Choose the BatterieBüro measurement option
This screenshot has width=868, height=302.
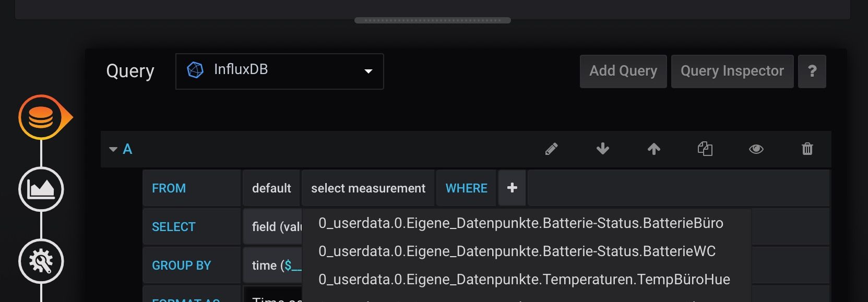tap(527, 223)
